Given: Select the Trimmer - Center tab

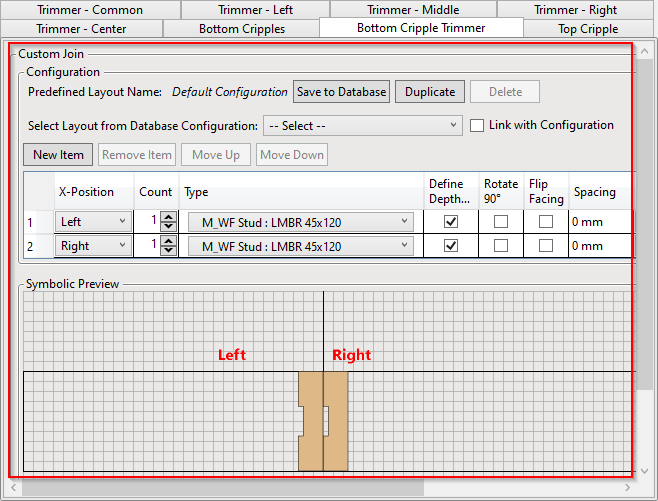Looking at the screenshot, I should coord(82,29).
